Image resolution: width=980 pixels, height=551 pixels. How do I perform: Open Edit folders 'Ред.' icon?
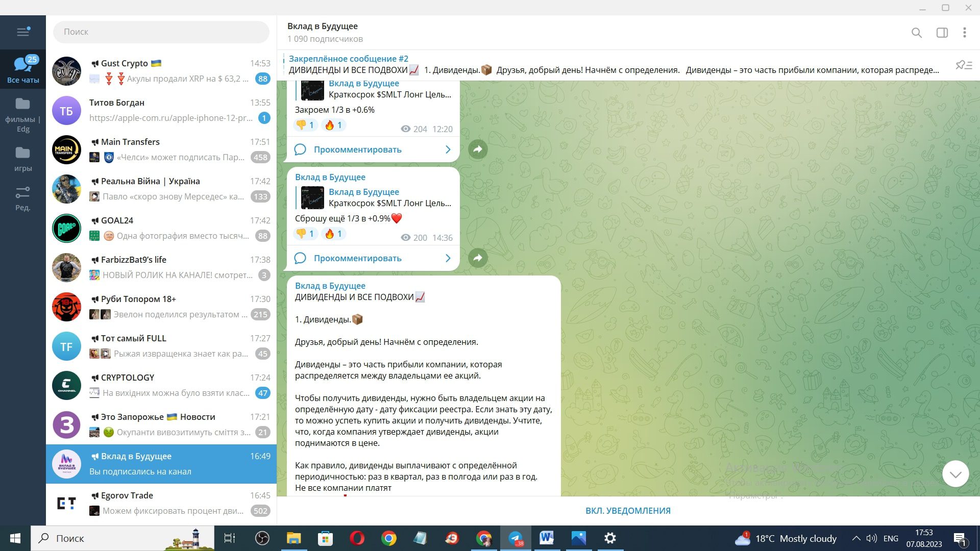(x=22, y=198)
